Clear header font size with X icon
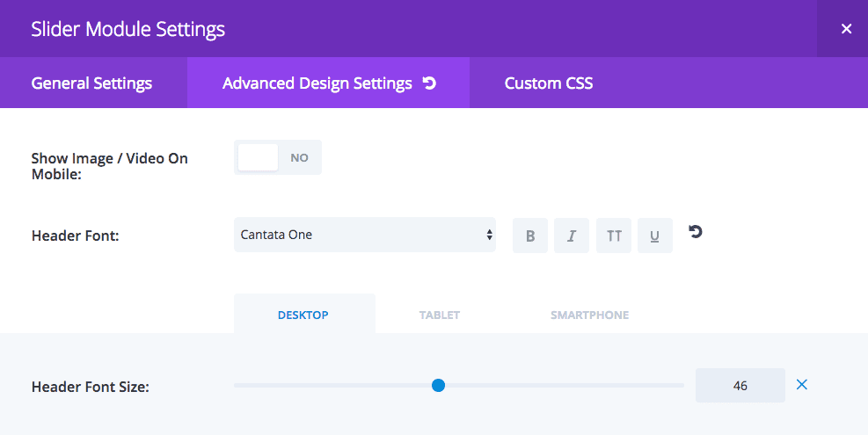The width and height of the screenshot is (868, 435). [802, 385]
